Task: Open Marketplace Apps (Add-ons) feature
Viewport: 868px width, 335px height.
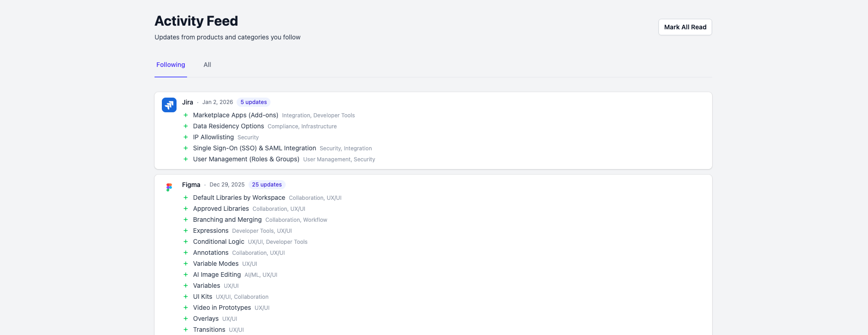Action: [x=236, y=115]
